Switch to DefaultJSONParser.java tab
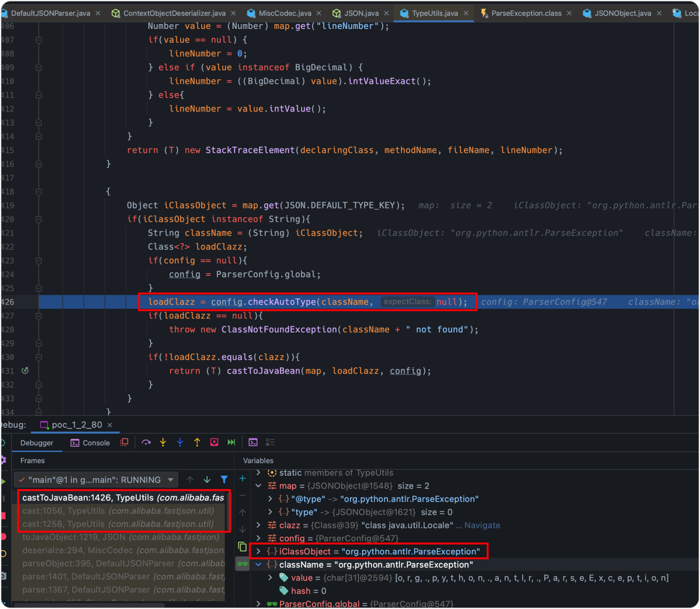 click(x=50, y=13)
